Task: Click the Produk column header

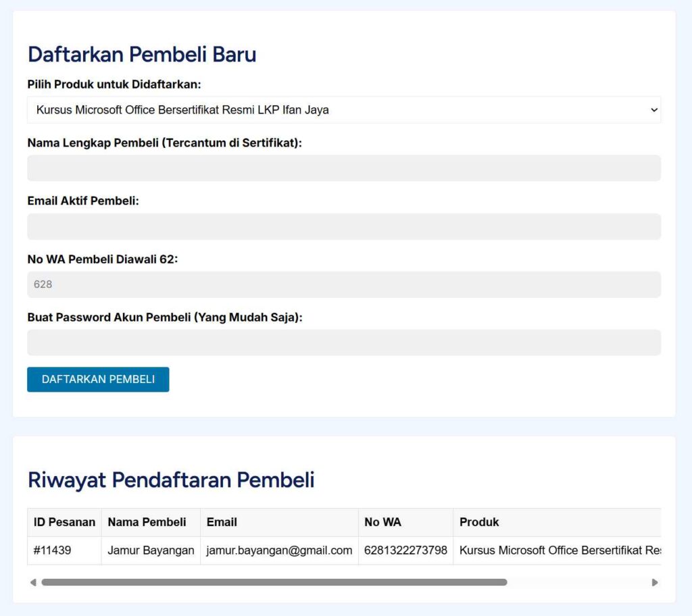Action: click(479, 522)
